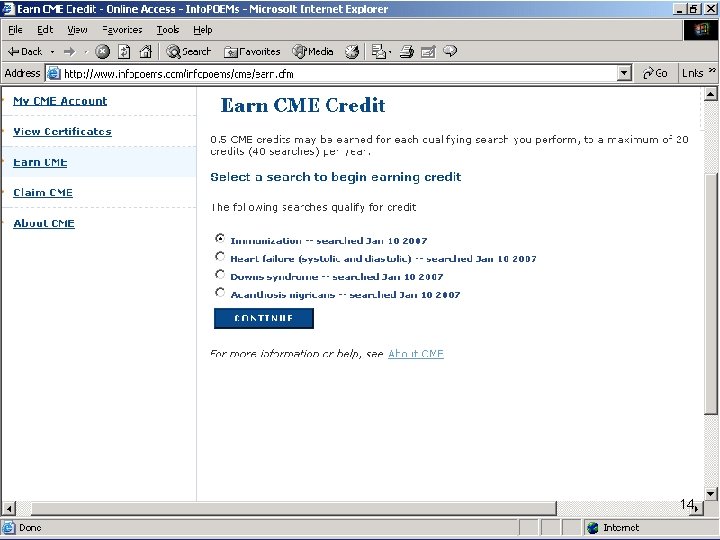Screen dimensions: 720x540
Task: Click the Mail toolbar icon
Action: tap(381, 51)
